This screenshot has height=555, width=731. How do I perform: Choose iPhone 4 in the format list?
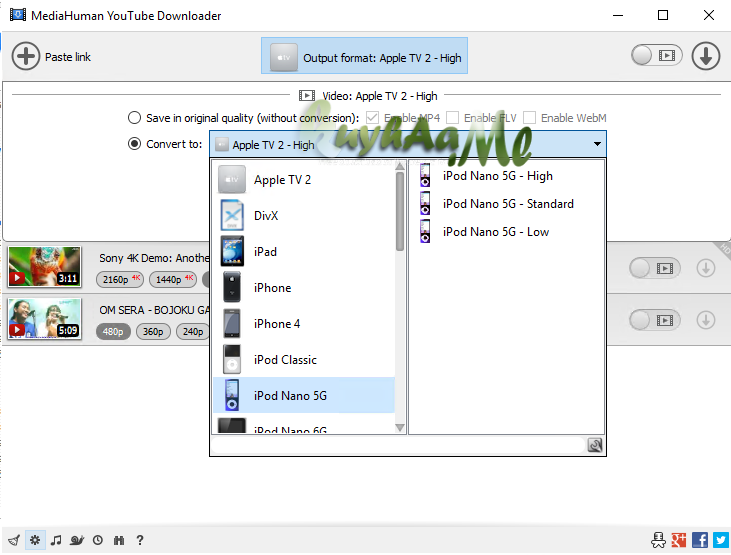click(304, 323)
